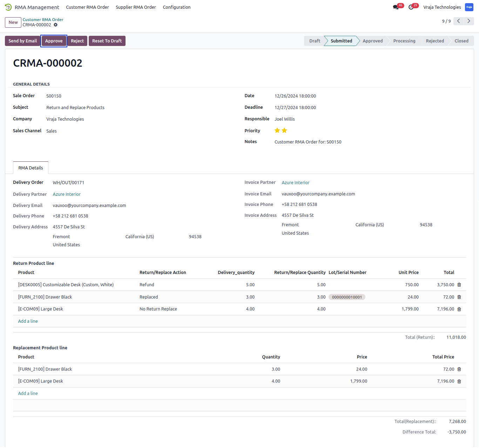The image size is (479, 448).
Task: Open the RMA Management app home icon
Action: (x=8, y=7)
